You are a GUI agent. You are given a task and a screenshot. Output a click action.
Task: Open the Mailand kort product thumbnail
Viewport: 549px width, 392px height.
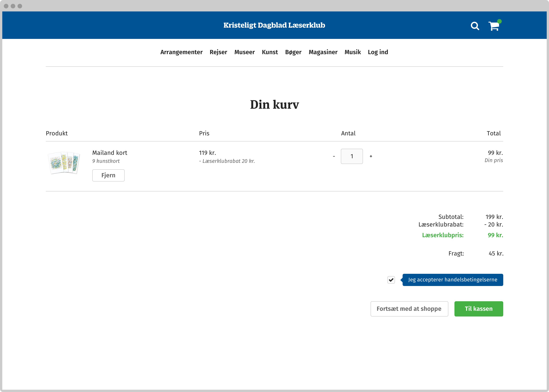(x=64, y=163)
